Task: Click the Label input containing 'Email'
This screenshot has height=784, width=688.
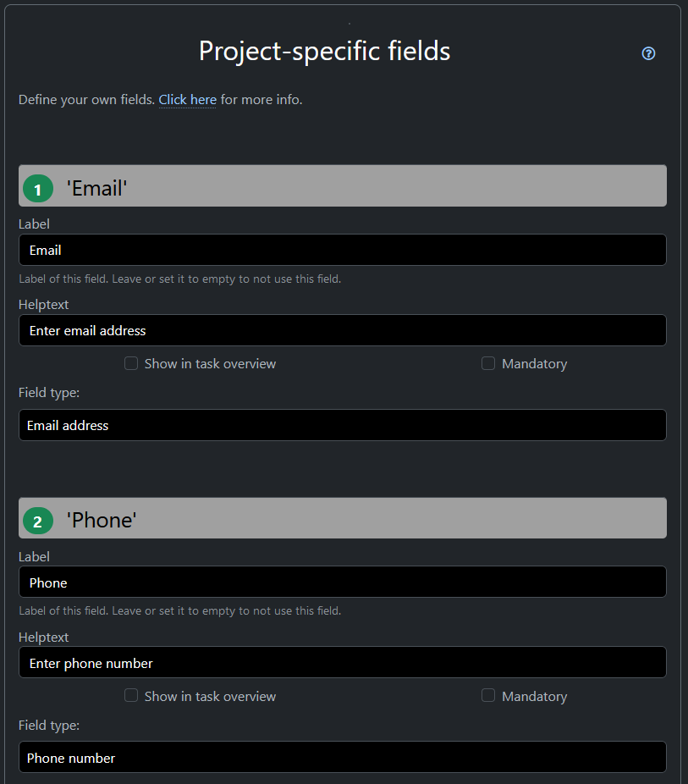Action: point(342,250)
